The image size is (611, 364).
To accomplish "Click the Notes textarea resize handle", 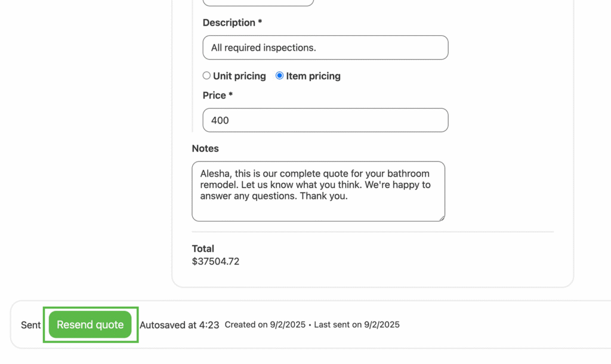I will coord(442,218).
